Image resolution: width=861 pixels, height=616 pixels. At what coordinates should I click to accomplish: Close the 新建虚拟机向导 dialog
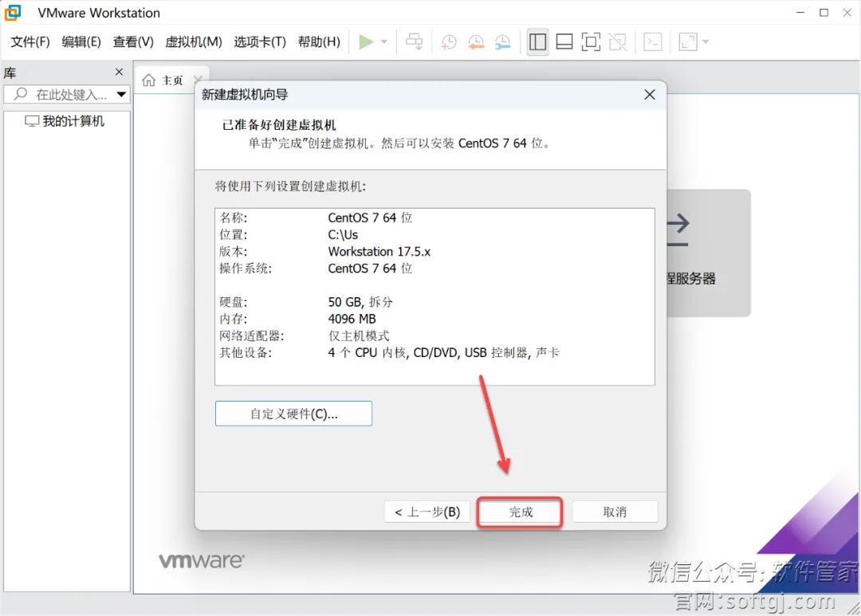click(650, 94)
